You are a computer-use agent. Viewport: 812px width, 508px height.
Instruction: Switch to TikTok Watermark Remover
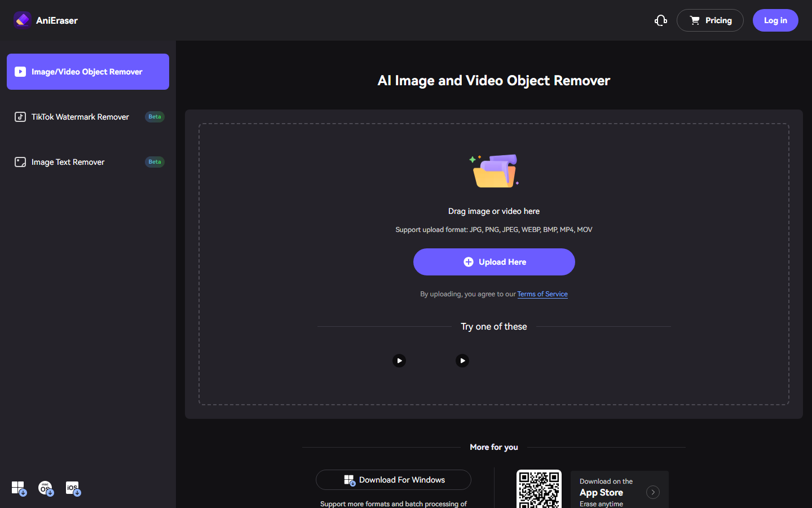click(x=88, y=117)
